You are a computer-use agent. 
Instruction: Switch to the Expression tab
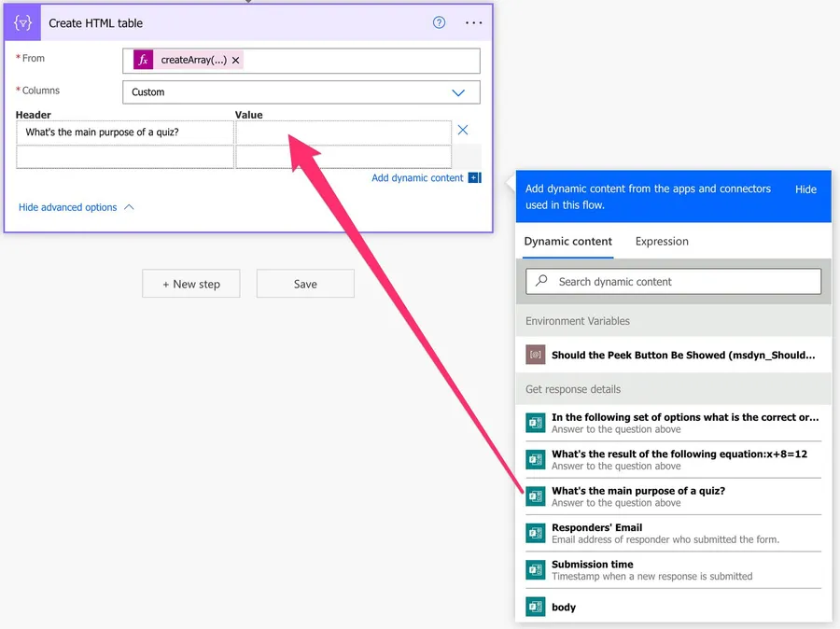pos(662,241)
